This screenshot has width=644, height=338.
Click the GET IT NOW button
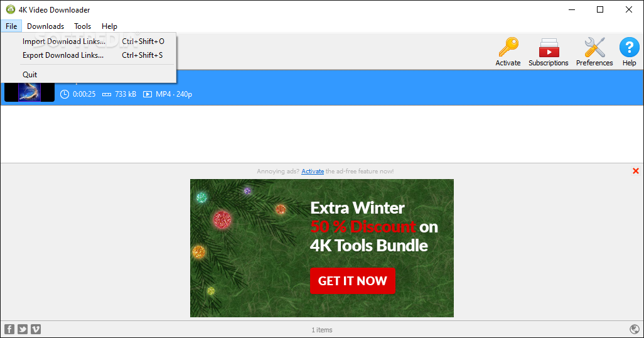pyautogui.click(x=353, y=281)
